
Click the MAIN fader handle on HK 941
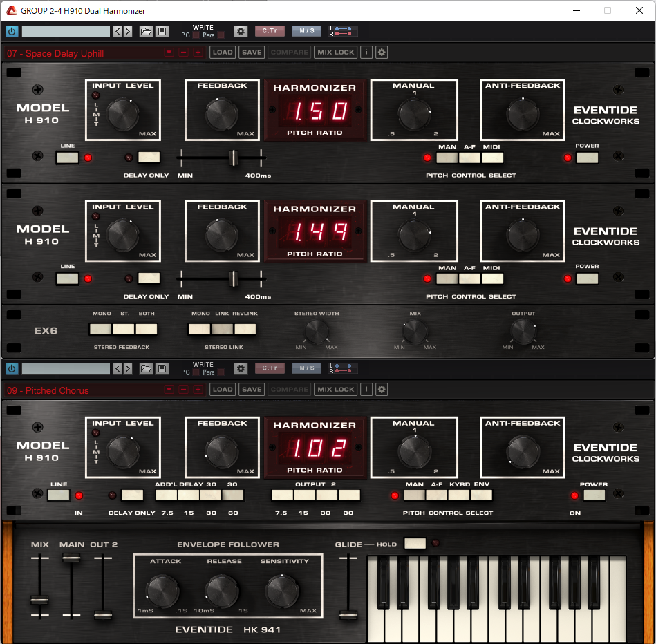[x=71, y=558]
